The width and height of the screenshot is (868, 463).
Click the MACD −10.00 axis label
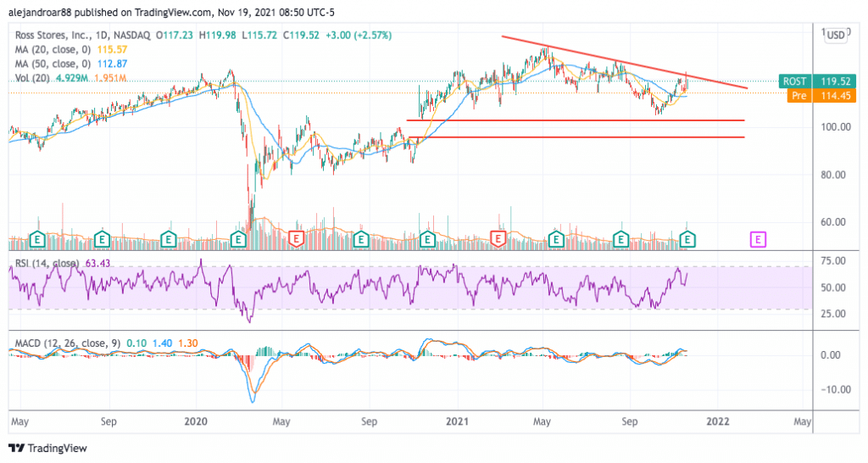[x=835, y=389]
